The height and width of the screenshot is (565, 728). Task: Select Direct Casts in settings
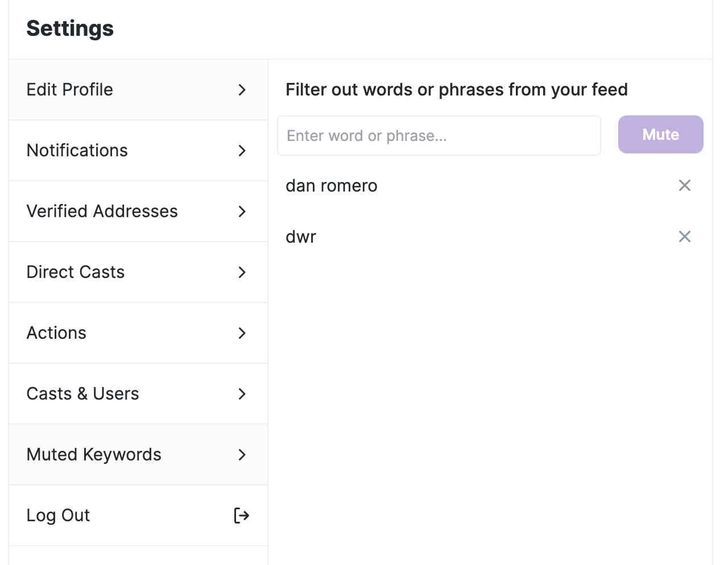[x=76, y=272]
